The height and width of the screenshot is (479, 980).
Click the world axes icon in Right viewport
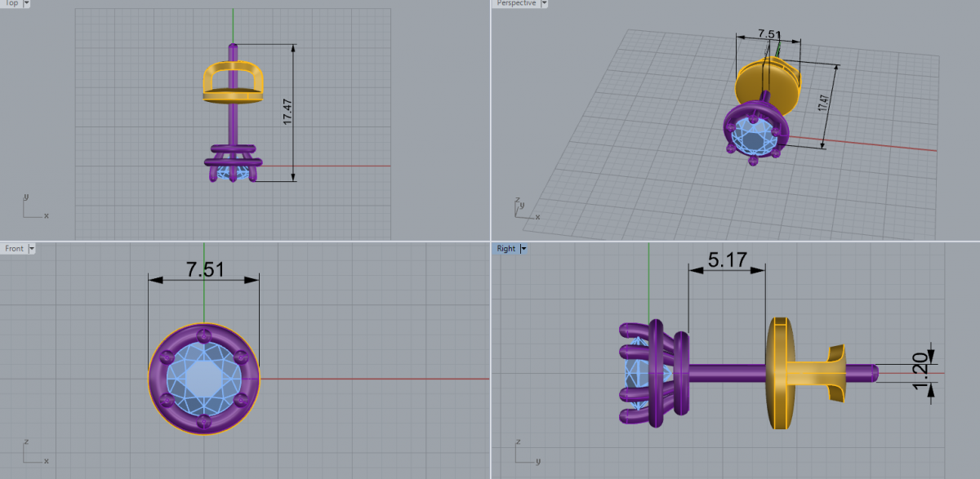click(x=523, y=452)
